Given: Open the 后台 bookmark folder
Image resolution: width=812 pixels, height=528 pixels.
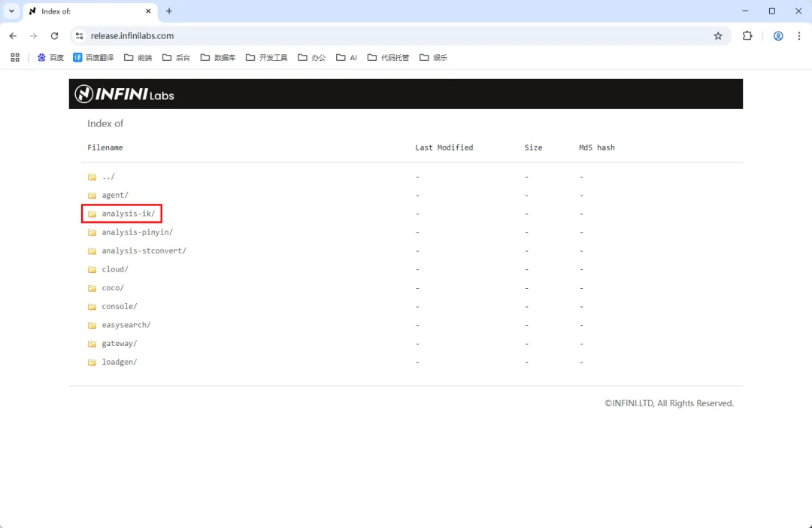Looking at the screenshot, I should coord(176,57).
